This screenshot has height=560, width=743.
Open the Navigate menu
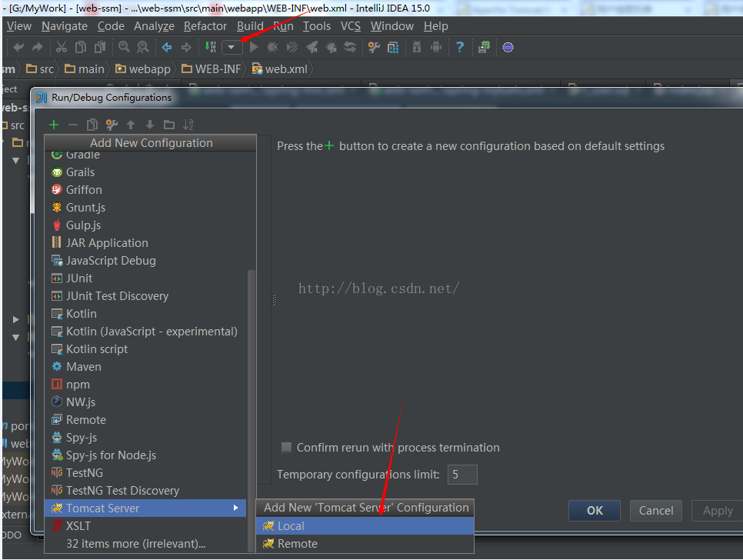(x=65, y=26)
